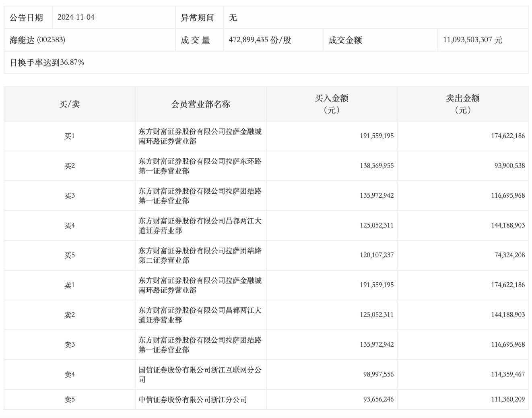Select the 买4 row label

[x=70, y=226]
